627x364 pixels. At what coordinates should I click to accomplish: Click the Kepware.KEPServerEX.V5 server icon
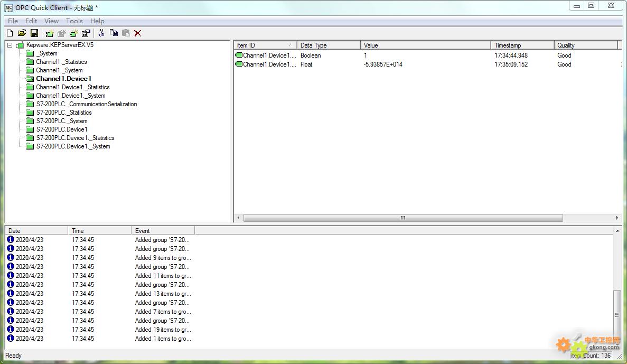pyautogui.click(x=20, y=45)
